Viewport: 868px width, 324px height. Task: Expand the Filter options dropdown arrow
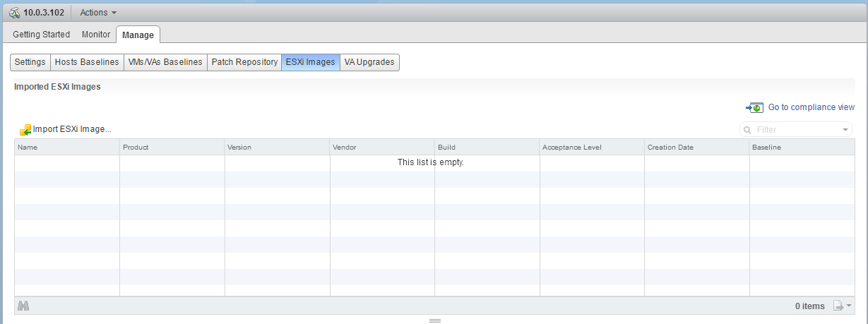tap(846, 130)
